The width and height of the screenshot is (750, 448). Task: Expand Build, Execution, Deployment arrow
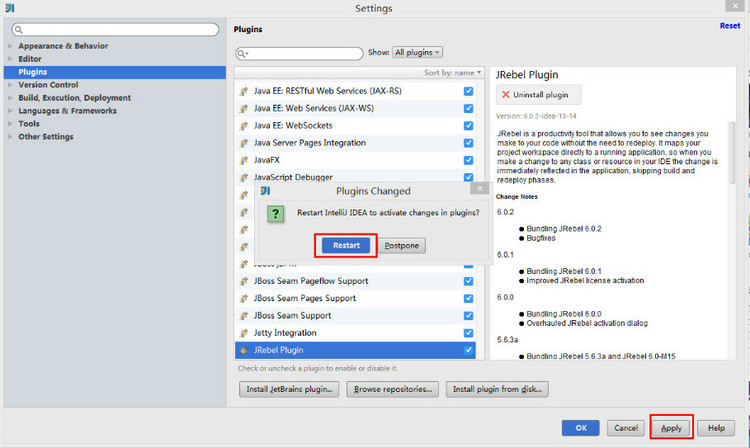coord(10,98)
